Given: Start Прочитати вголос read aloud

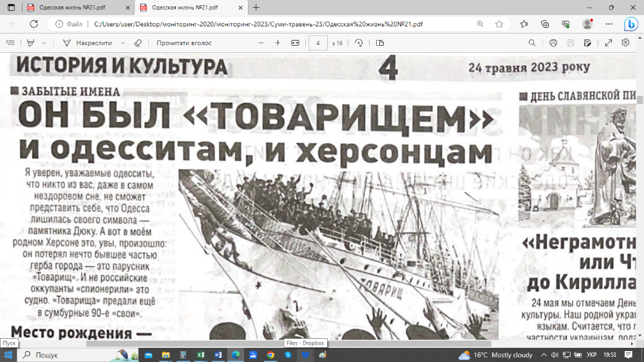Looking at the screenshot, I should (x=184, y=43).
